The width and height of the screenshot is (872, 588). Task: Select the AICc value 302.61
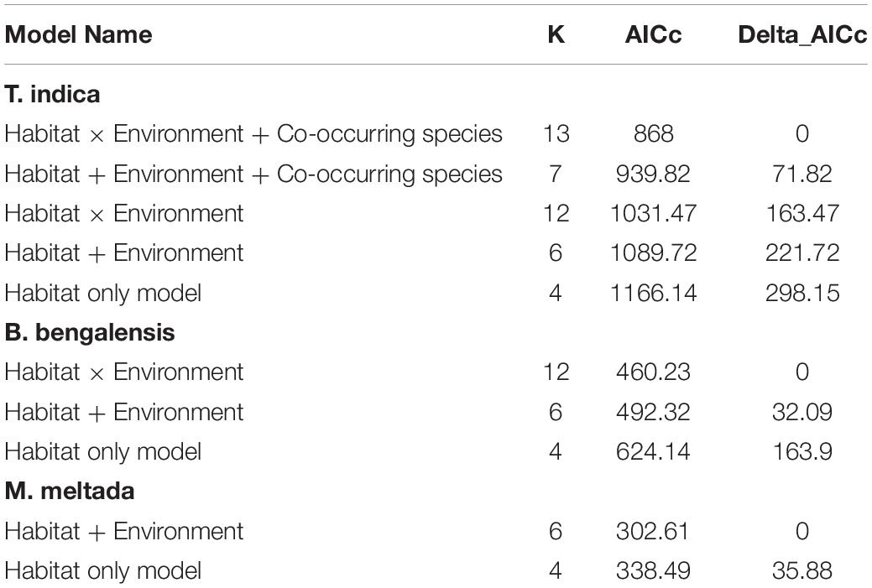652,531
